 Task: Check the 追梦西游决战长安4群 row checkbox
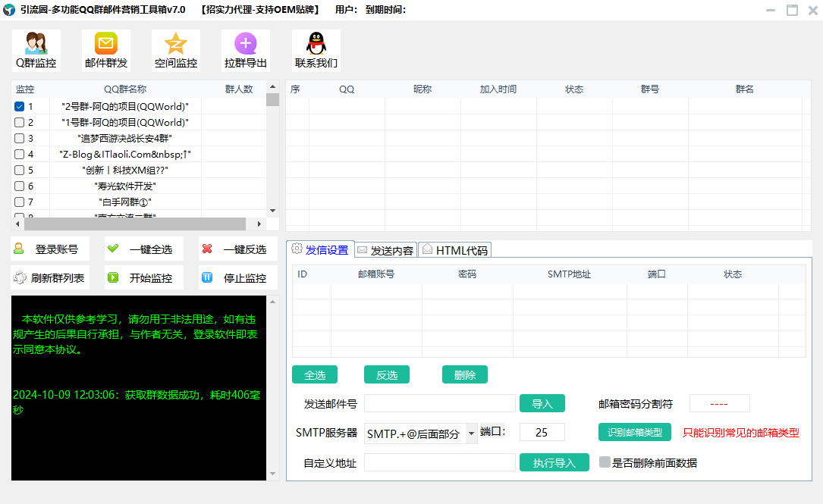point(20,139)
